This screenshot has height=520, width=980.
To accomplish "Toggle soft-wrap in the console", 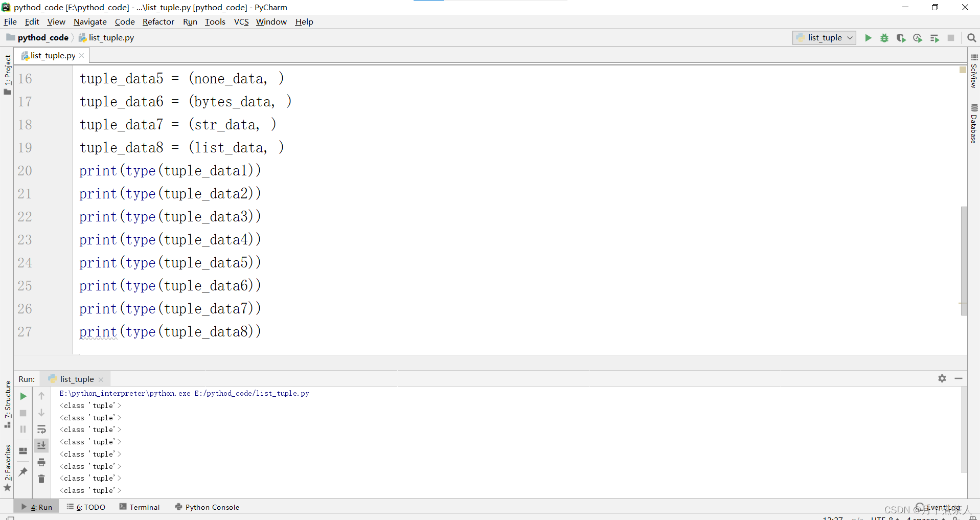I will 41,429.
